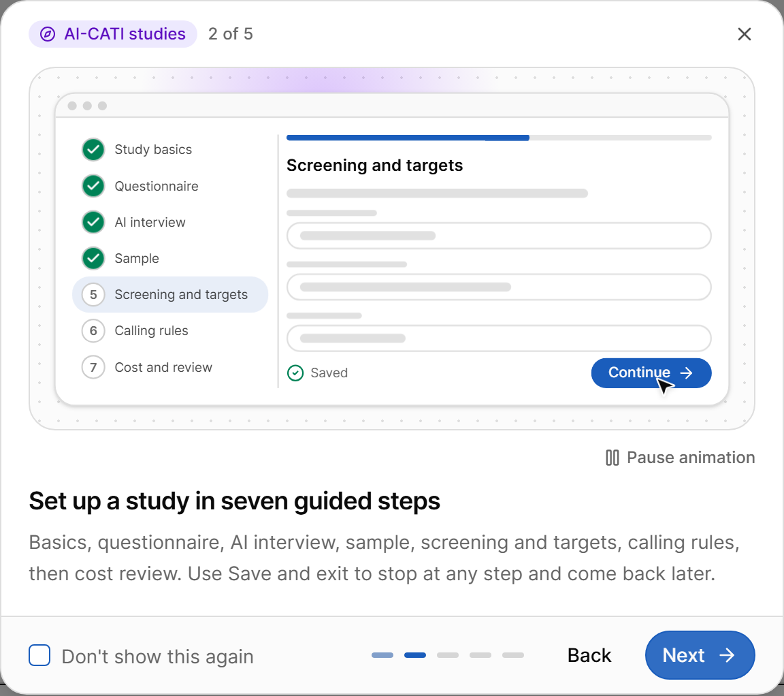Image resolution: width=784 pixels, height=696 pixels.
Task: Click the blue progress bar in preview
Action: (x=408, y=138)
